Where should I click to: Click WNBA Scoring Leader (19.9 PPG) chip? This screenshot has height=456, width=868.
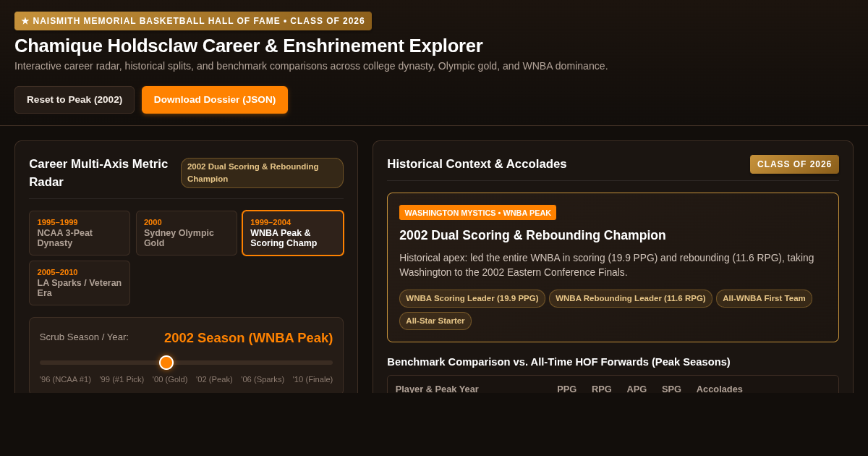click(472, 298)
